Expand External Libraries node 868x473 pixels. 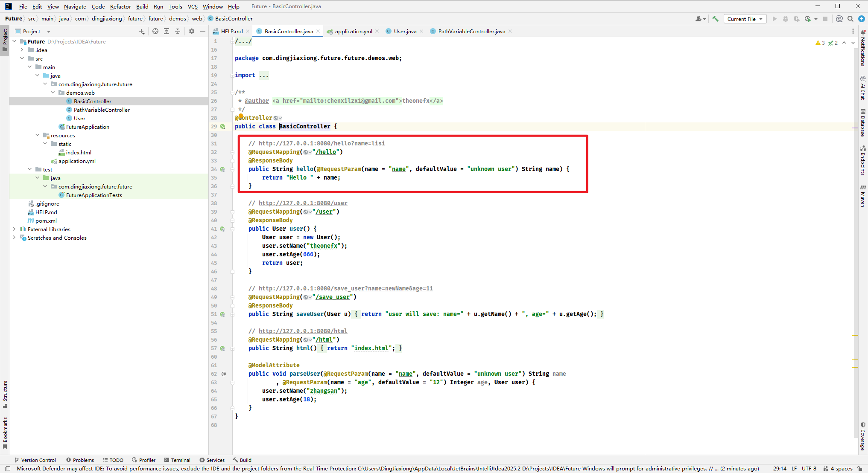coord(14,229)
